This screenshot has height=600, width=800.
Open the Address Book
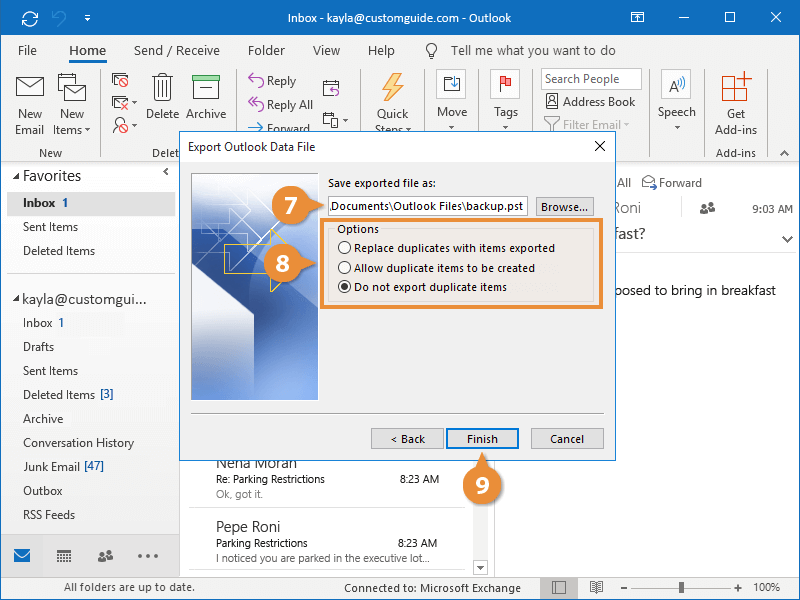[x=590, y=102]
